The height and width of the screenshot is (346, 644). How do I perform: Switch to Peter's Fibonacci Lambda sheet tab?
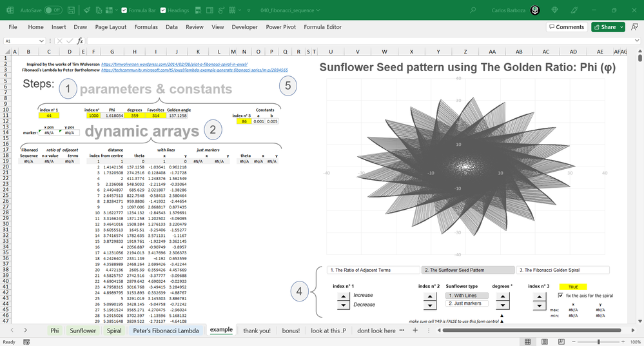click(x=166, y=331)
